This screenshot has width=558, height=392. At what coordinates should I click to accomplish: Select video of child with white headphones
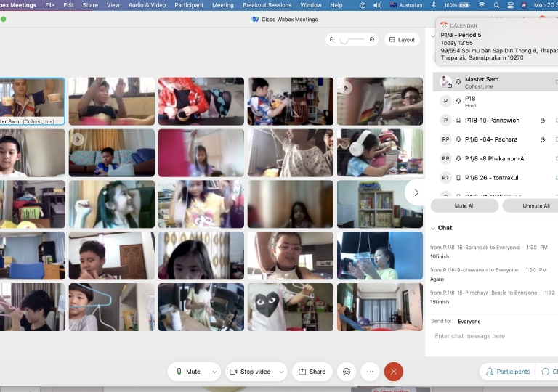click(x=380, y=153)
